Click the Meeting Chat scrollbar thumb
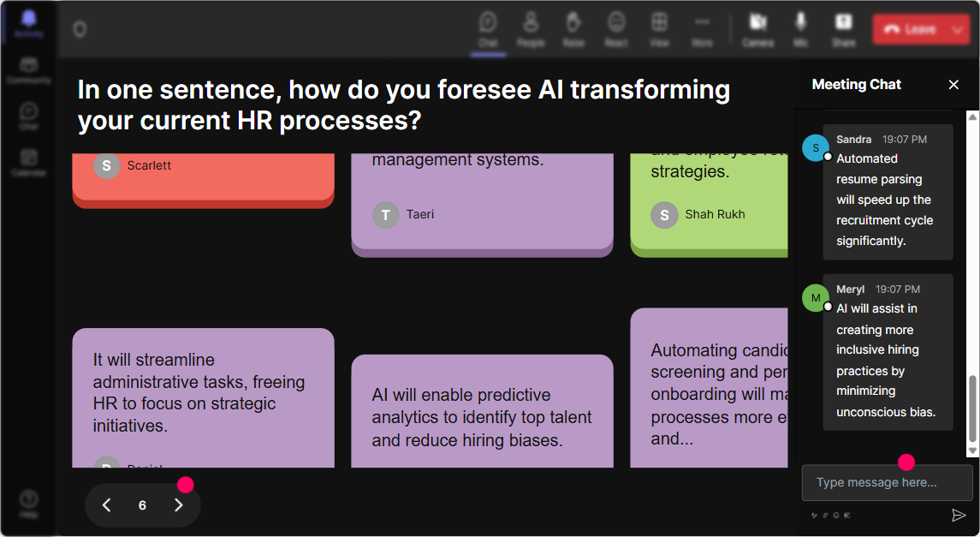Image resolution: width=980 pixels, height=537 pixels. [972, 409]
